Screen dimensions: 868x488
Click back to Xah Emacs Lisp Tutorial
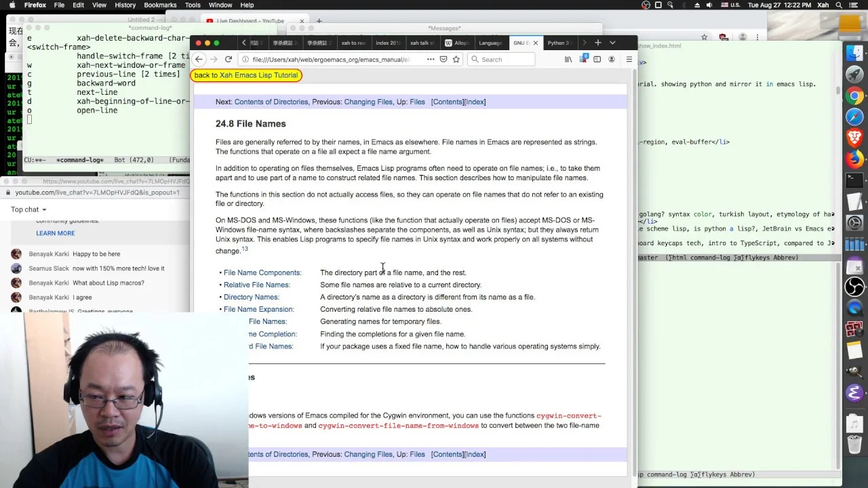(245, 75)
